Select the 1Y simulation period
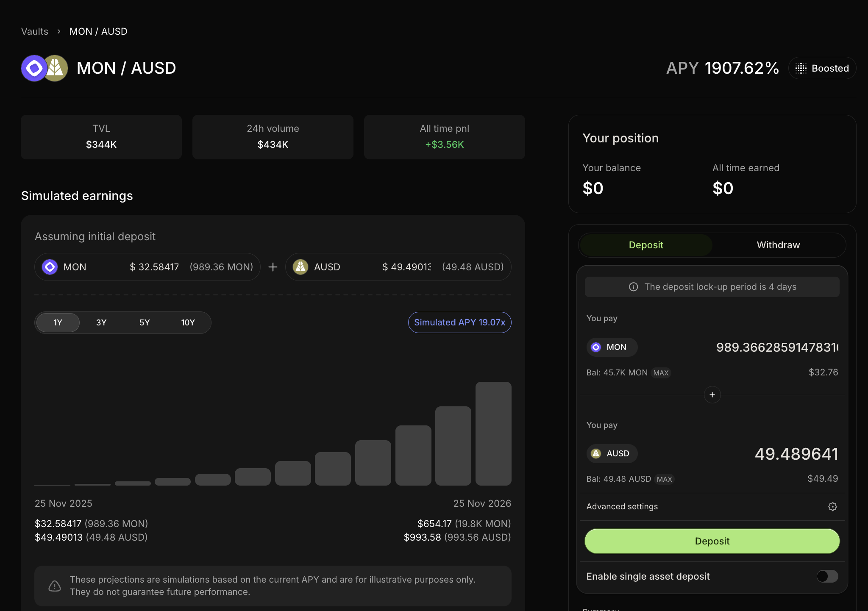868x611 pixels. (x=58, y=322)
